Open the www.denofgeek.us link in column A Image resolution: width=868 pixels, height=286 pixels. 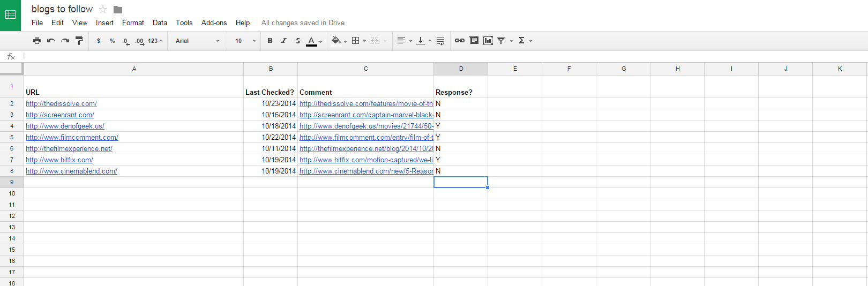[x=65, y=126]
